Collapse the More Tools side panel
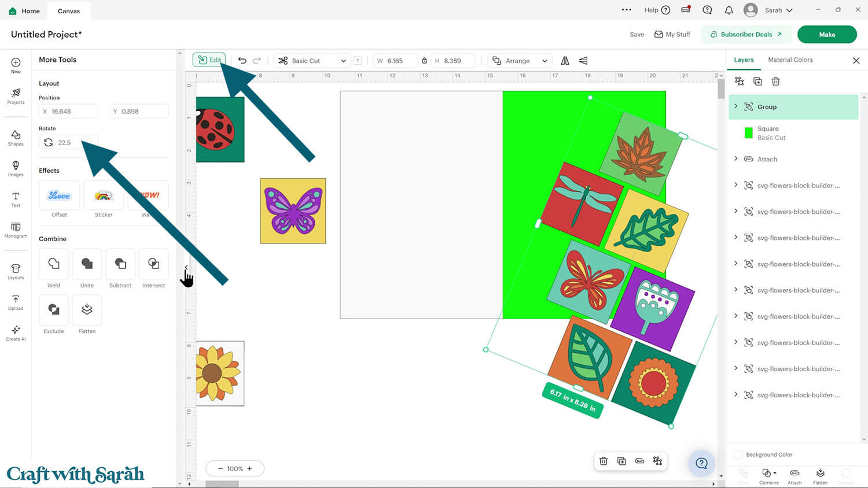This screenshot has height=488, width=868. pos(186,268)
